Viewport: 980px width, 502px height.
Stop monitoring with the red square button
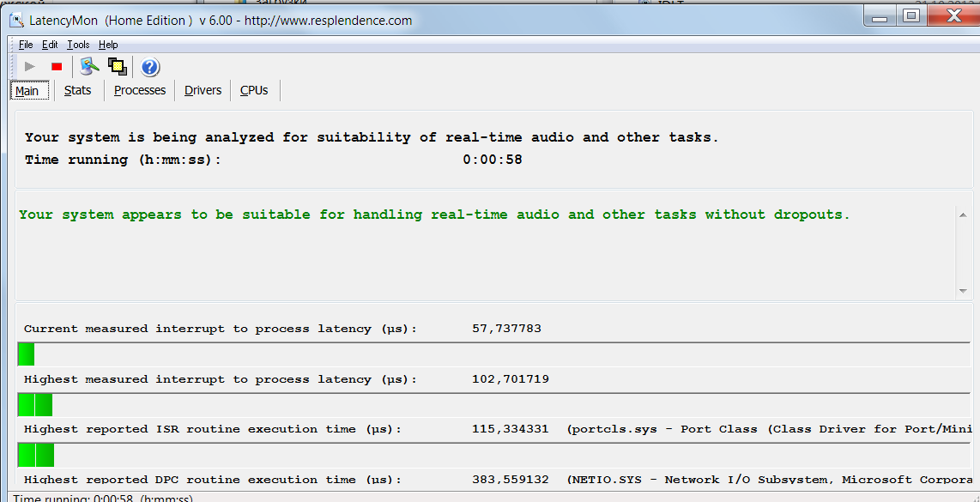[x=57, y=66]
